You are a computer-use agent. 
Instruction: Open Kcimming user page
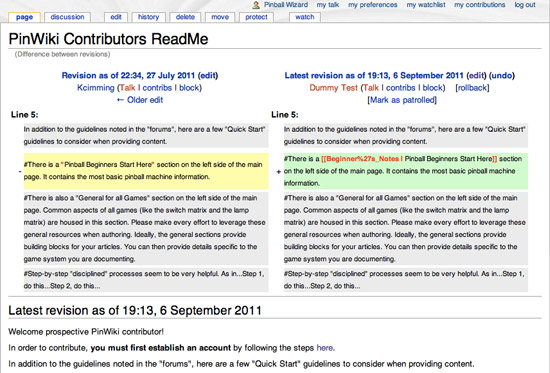(95, 88)
